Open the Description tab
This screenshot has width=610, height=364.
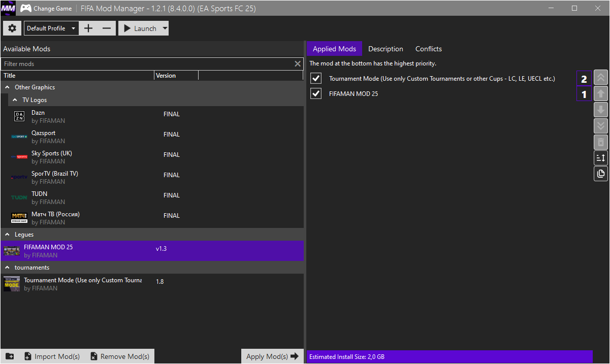pos(386,49)
